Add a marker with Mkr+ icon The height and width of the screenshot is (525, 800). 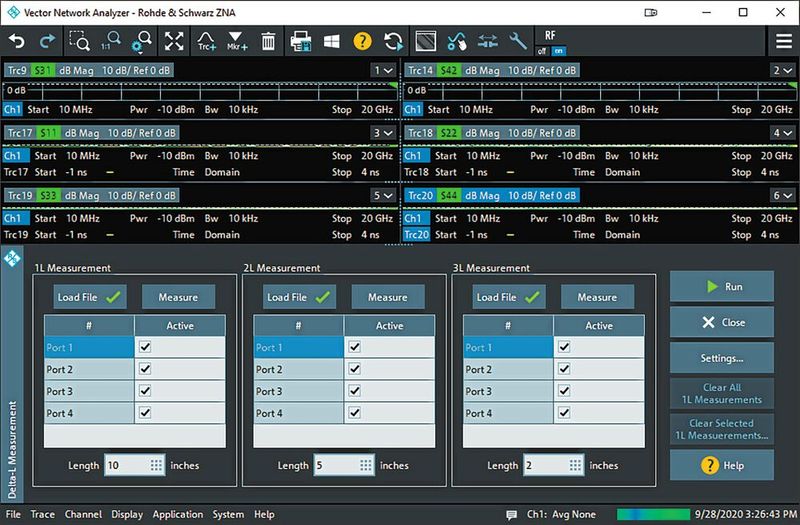click(237, 41)
